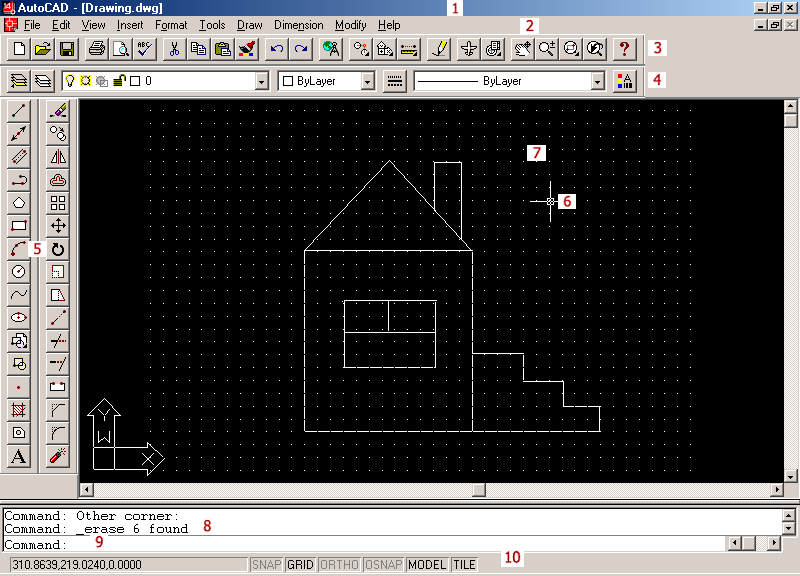800x576 pixels.
Task: Toggle SNAP mode in status bar
Action: point(266,565)
